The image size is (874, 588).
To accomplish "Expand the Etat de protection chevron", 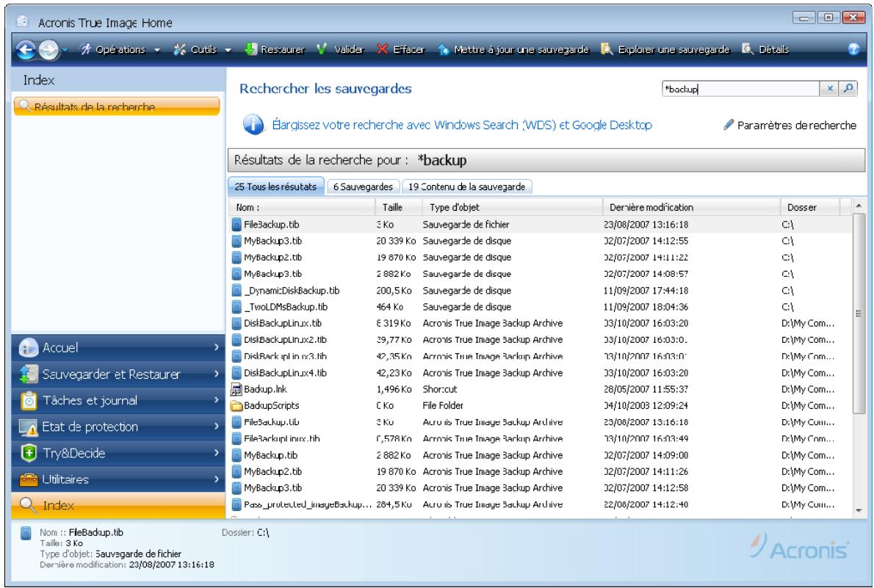I will coord(216,427).
